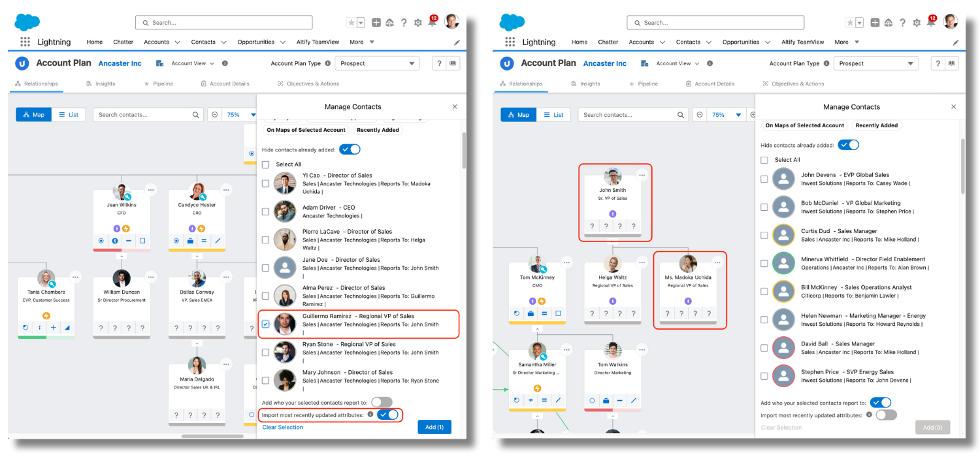Check Select All in the left screenshot

point(266,165)
